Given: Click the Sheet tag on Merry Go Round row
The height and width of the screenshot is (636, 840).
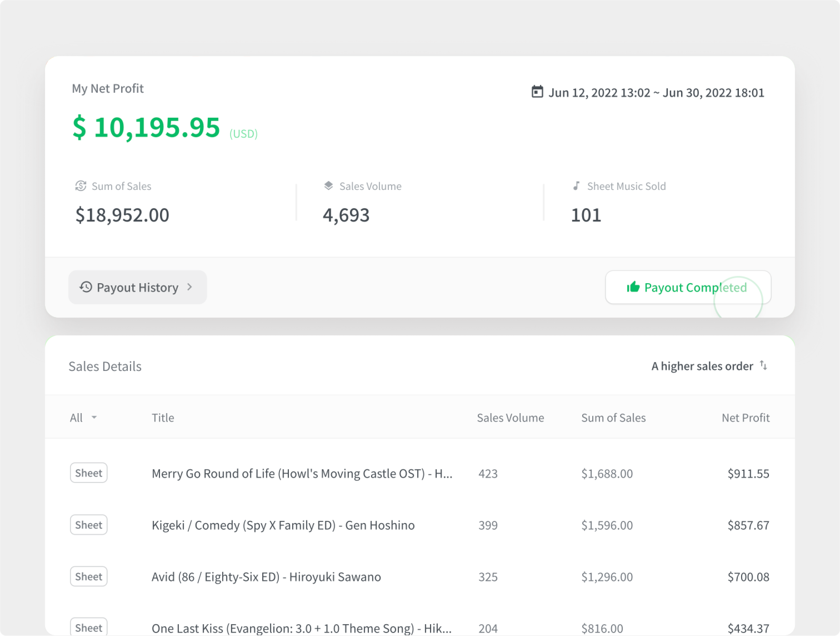Looking at the screenshot, I should point(89,473).
